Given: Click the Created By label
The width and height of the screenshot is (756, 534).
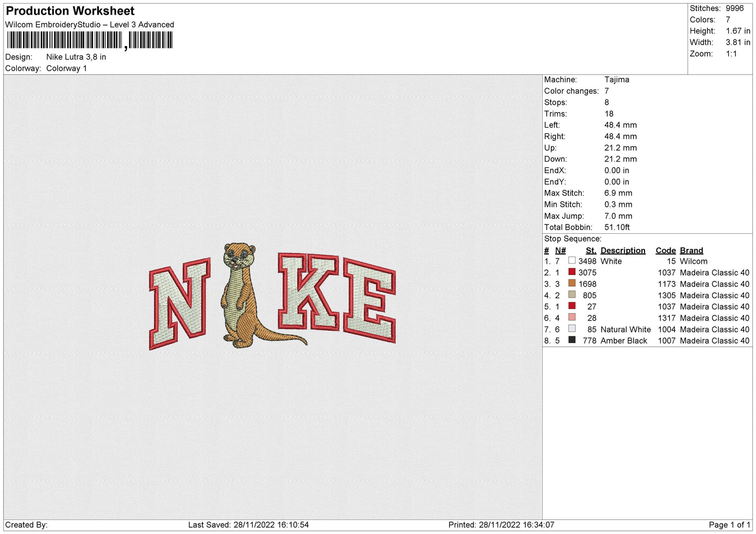Looking at the screenshot, I should (x=26, y=525).
